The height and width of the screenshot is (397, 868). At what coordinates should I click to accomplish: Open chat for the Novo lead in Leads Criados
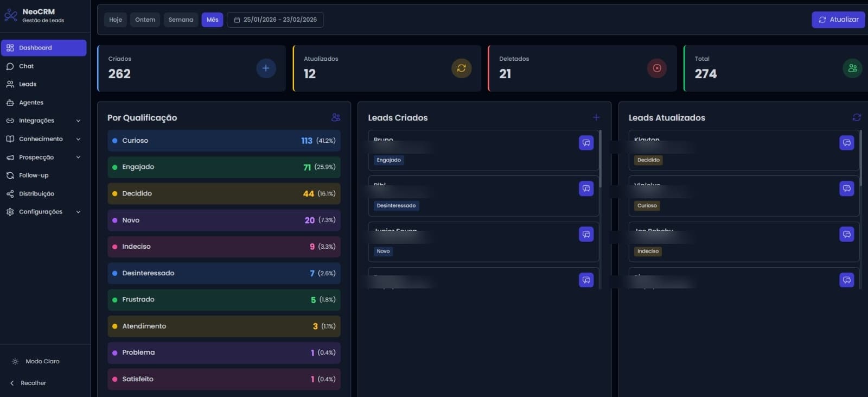pos(586,234)
